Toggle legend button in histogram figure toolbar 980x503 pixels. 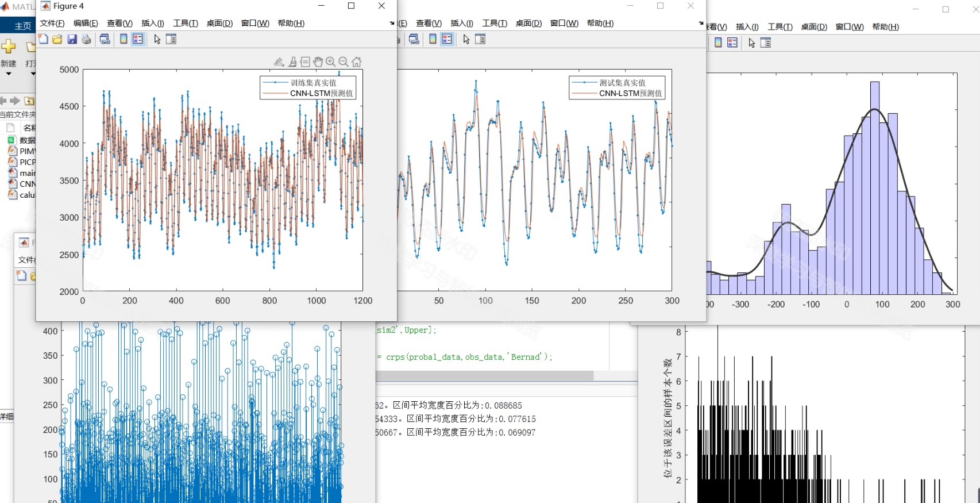[x=732, y=43]
